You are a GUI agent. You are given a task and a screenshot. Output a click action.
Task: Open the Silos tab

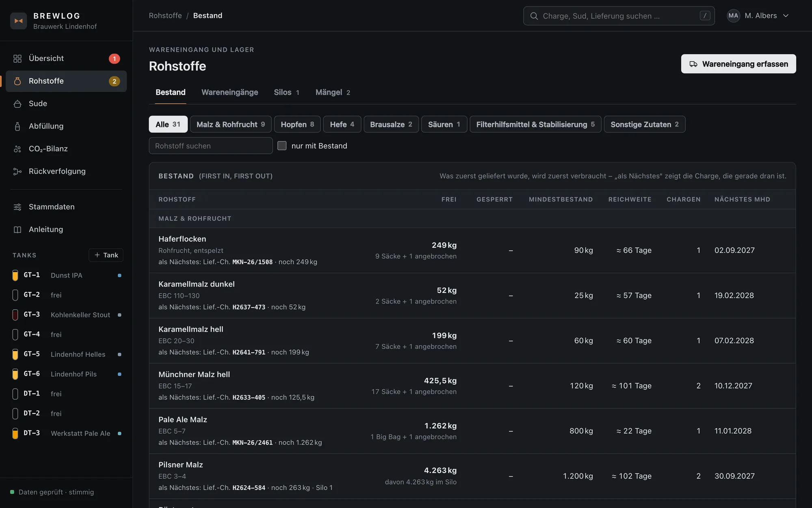287,92
